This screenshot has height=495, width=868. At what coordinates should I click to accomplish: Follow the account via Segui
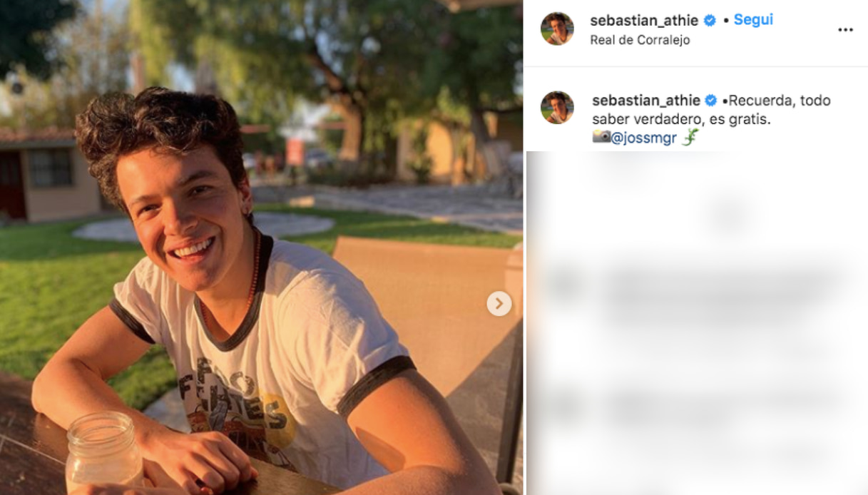[753, 20]
